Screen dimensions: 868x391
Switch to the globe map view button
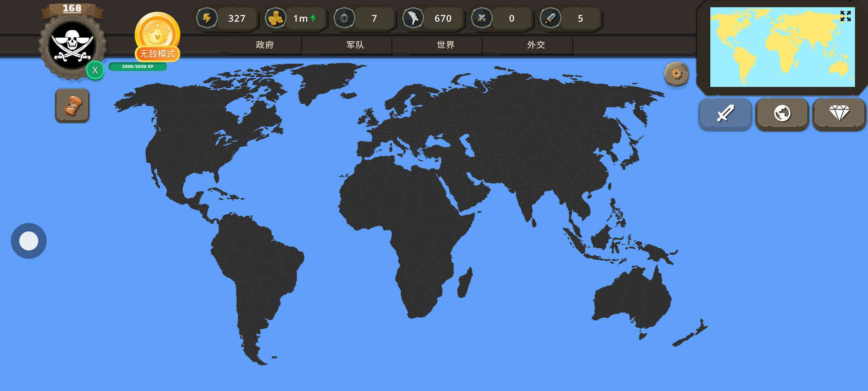click(x=782, y=114)
